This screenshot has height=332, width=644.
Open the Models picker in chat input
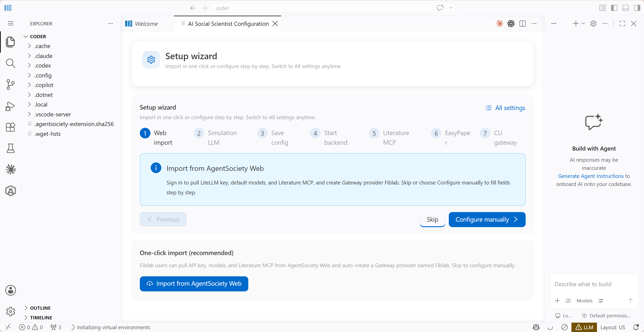(x=584, y=301)
